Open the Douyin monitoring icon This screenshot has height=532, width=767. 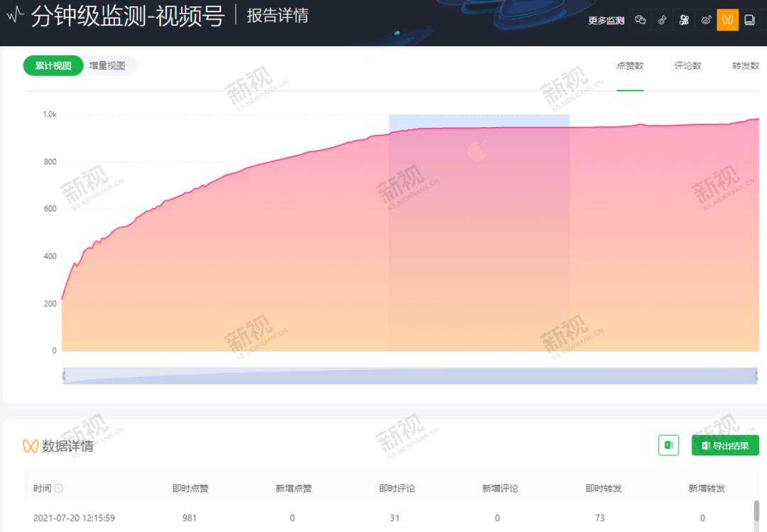[x=662, y=20]
